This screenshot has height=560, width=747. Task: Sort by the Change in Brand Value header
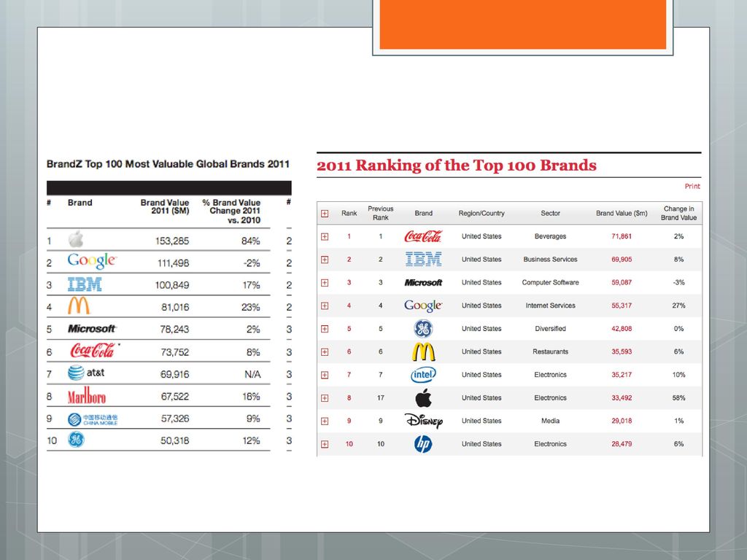click(x=679, y=213)
